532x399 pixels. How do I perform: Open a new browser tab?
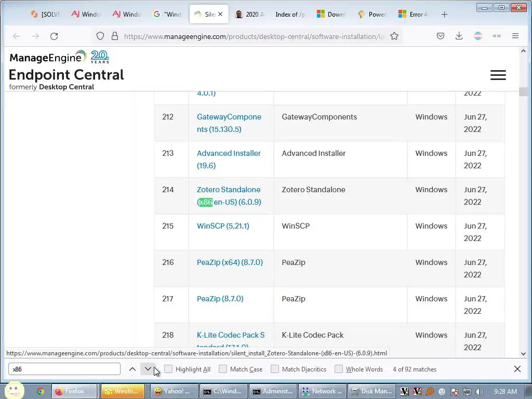pos(444,14)
